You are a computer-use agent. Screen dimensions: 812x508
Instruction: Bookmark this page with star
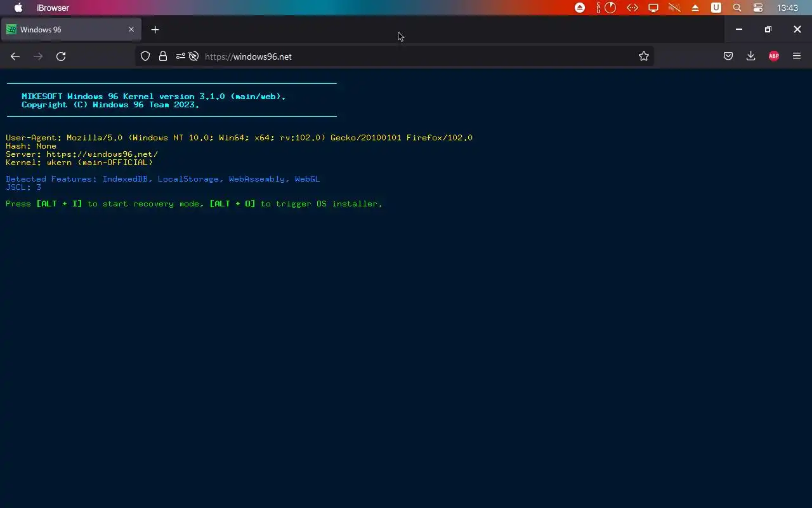point(644,56)
